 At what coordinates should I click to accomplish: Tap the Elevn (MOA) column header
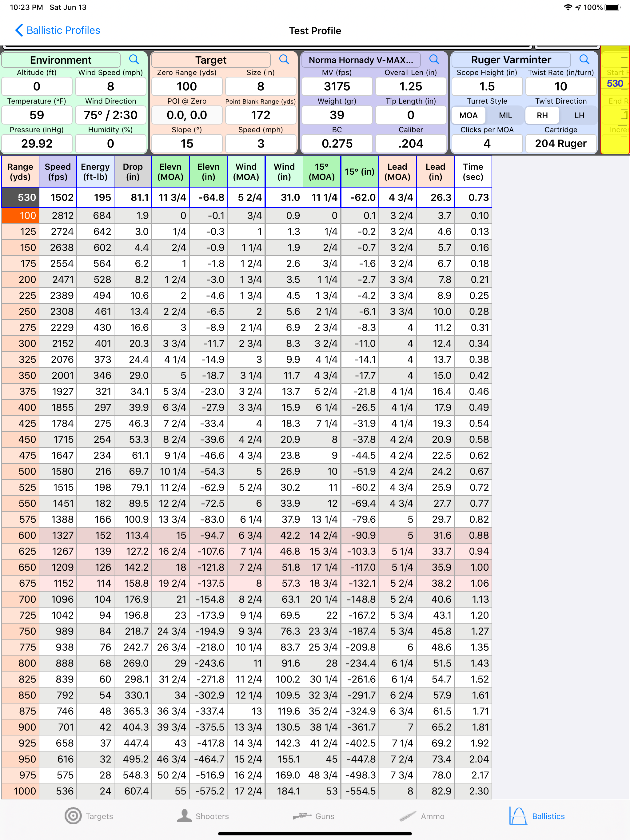170,172
